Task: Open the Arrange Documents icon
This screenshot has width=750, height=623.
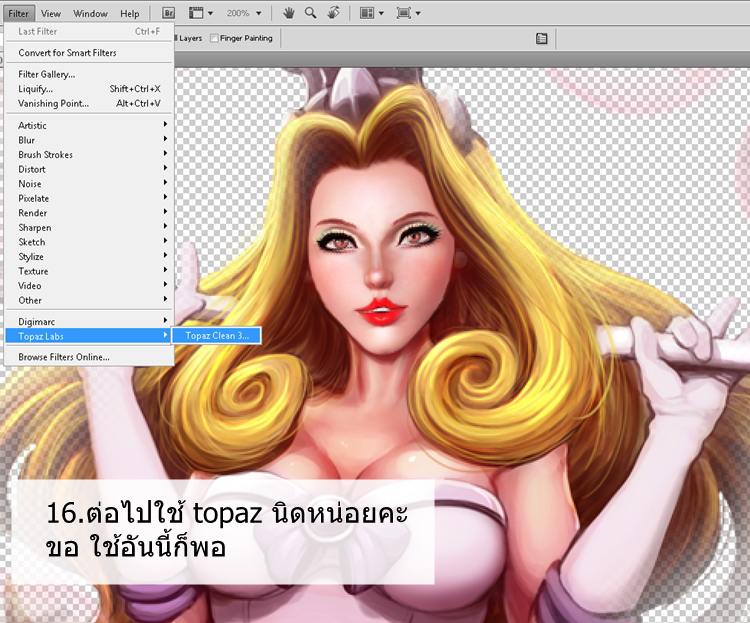Action: tap(367, 13)
